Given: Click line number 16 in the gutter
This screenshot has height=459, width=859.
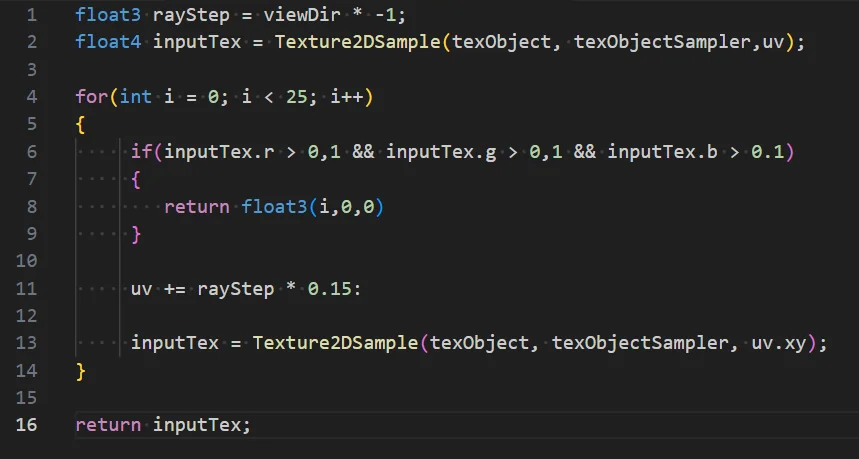Looking at the screenshot, I should point(26,424).
